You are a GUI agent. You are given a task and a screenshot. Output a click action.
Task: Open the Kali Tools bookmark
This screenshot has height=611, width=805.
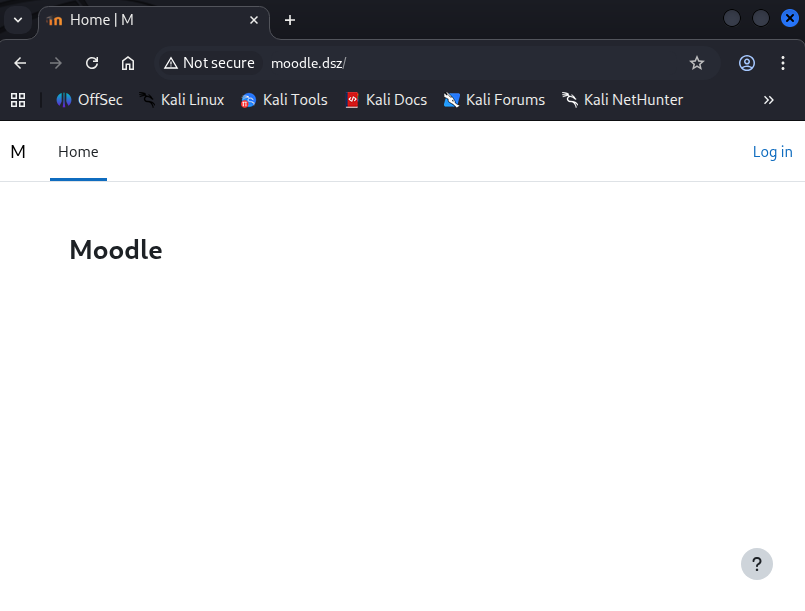[x=284, y=100]
